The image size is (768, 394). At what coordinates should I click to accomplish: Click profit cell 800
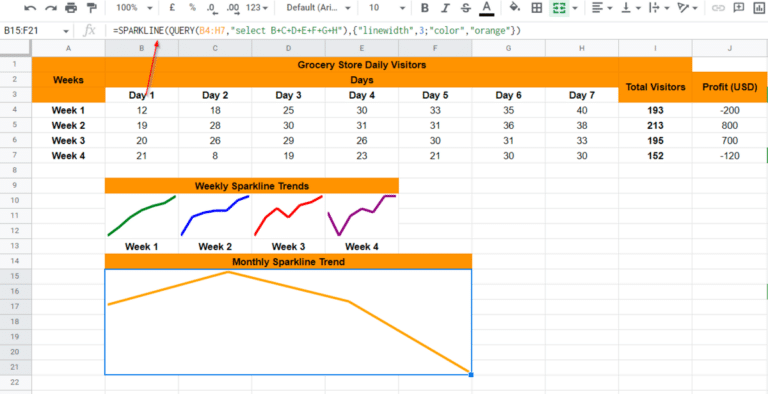point(730,125)
